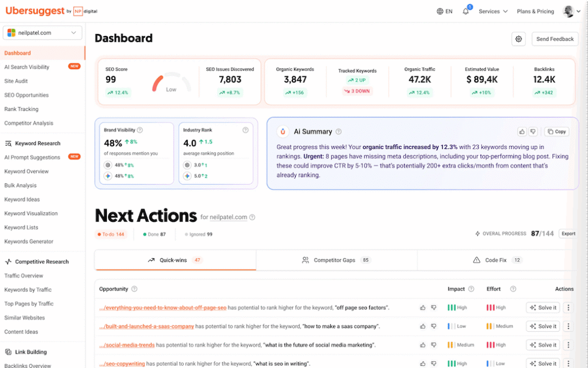Viewport: 588px width, 368px height.
Task: Export the Next Actions list
Action: pos(568,233)
